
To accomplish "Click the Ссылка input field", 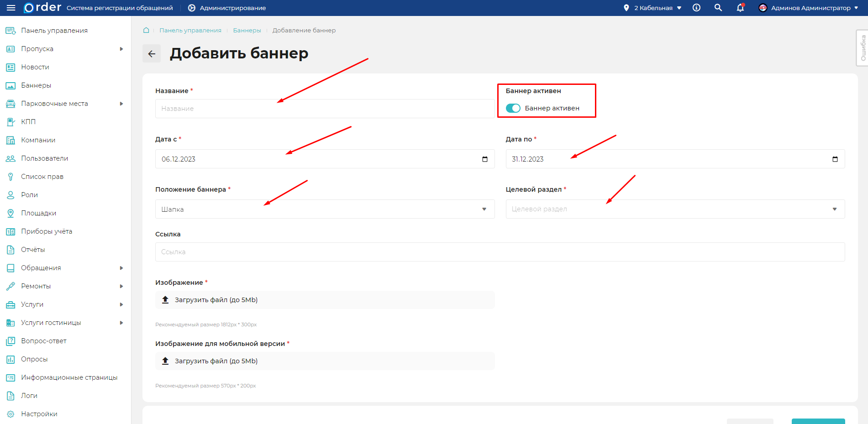I will [500, 252].
